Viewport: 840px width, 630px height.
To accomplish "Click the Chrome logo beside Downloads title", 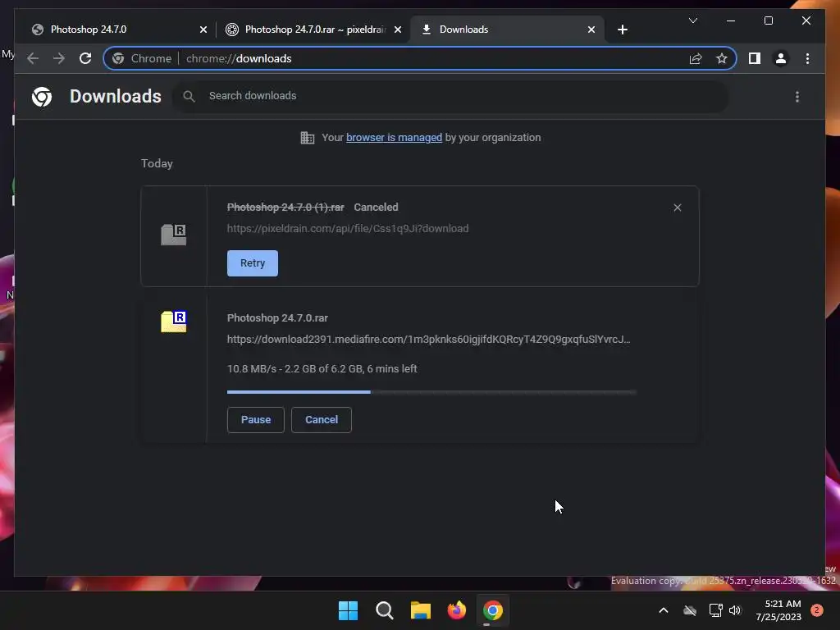I will [x=42, y=97].
